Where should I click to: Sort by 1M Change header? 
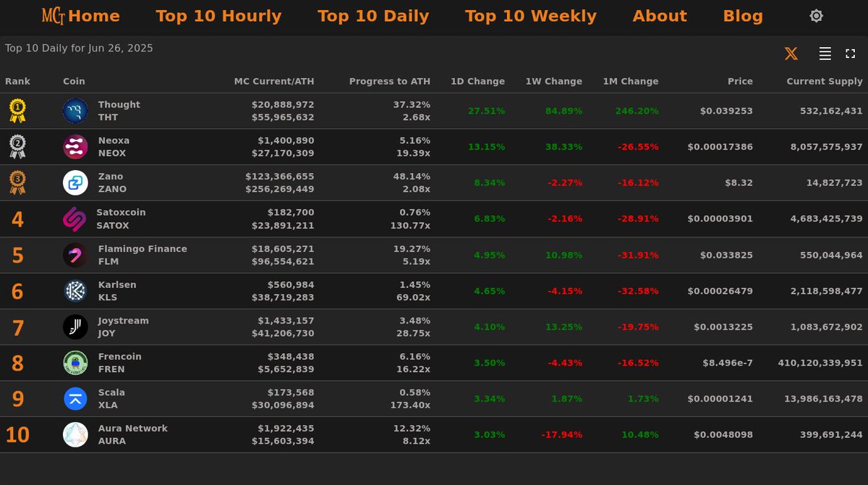631,81
